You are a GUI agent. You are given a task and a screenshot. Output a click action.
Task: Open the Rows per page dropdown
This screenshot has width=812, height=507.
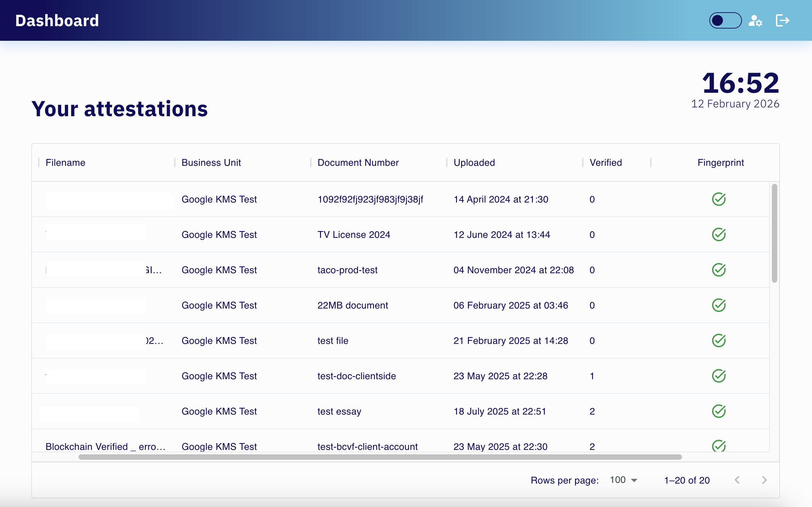624,480
